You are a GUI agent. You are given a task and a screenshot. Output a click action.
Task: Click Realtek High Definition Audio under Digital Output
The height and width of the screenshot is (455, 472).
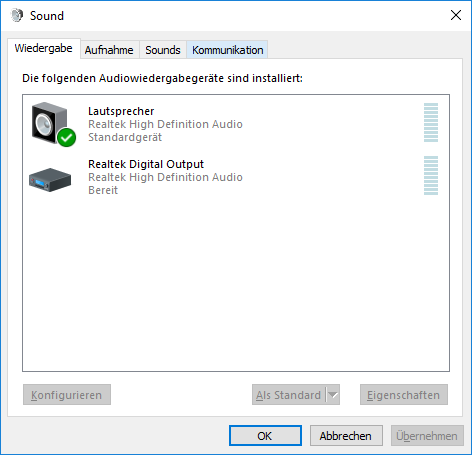tap(165, 177)
